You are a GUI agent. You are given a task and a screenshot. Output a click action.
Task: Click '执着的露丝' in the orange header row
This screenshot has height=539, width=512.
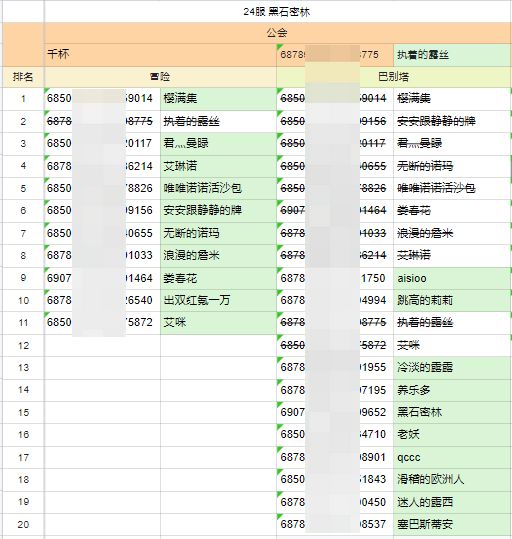452,54
